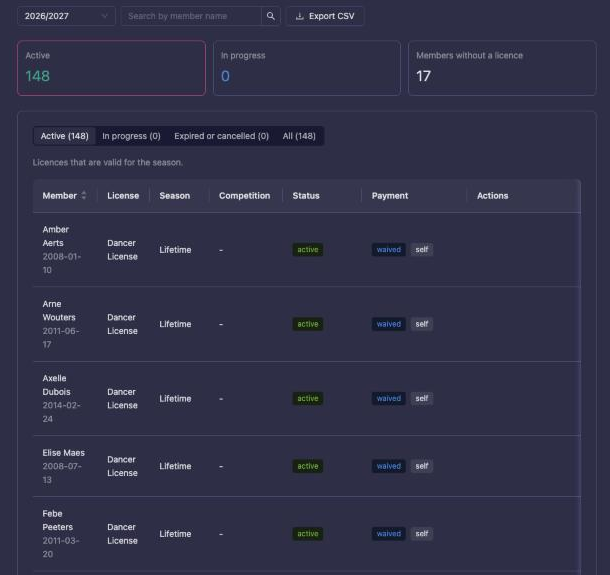Click the Search by member name field
This screenshot has width=610, height=575.
pyautogui.click(x=191, y=16)
